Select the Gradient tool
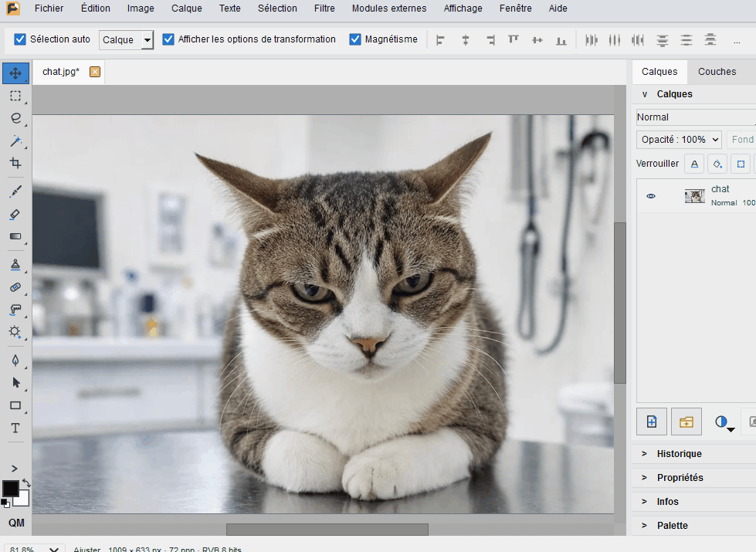 [x=15, y=236]
